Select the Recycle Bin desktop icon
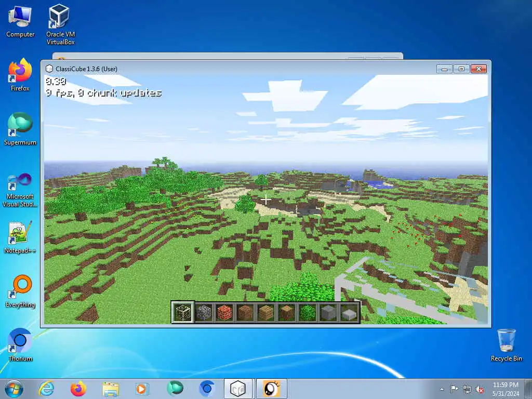The height and width of the screenshot is (399, 532). pyautogui.click(x=506, y=345)
